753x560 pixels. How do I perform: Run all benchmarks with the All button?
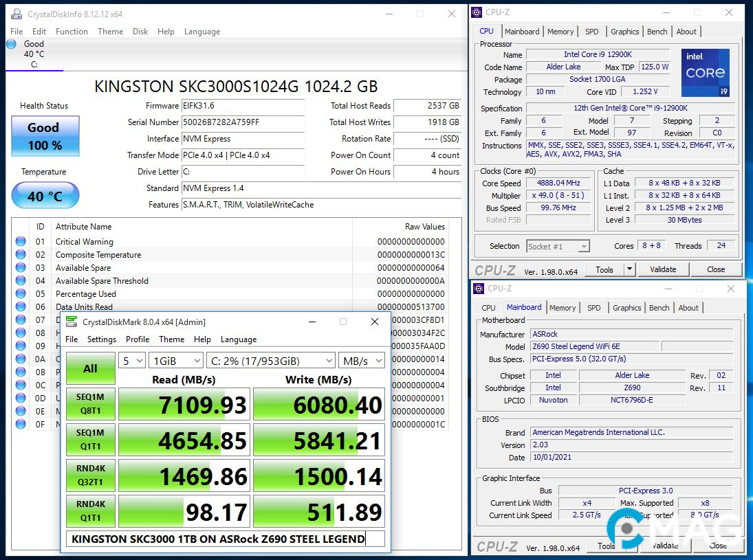coord(90,369)
